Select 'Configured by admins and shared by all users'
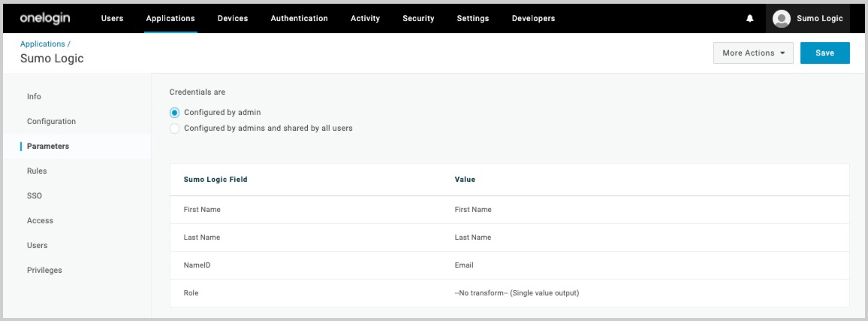Image resolution: width=868 pixels, height=321 pixels. (175, 129)
